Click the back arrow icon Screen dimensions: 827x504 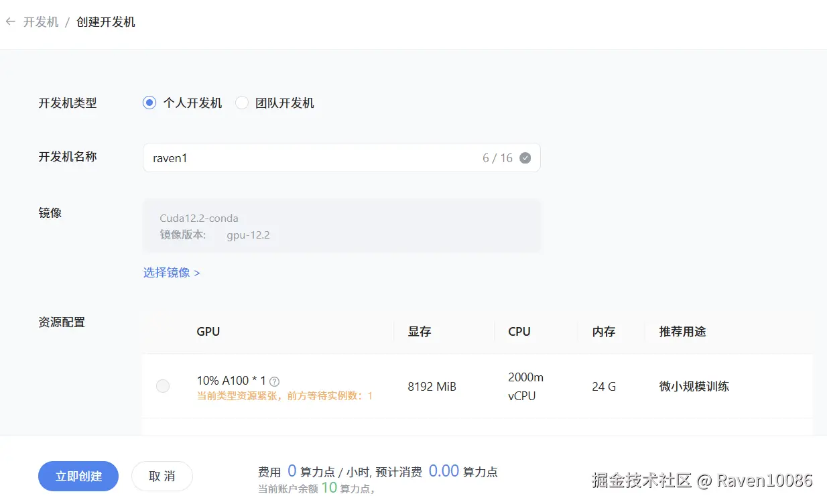[11, 22]
